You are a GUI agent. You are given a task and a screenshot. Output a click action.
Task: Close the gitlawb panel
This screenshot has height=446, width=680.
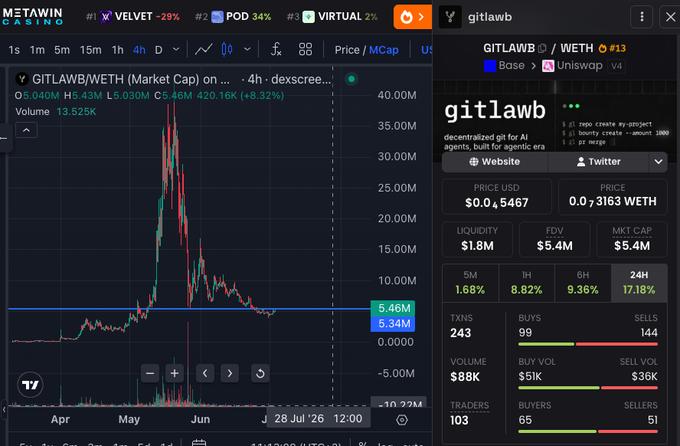point(670,17)
